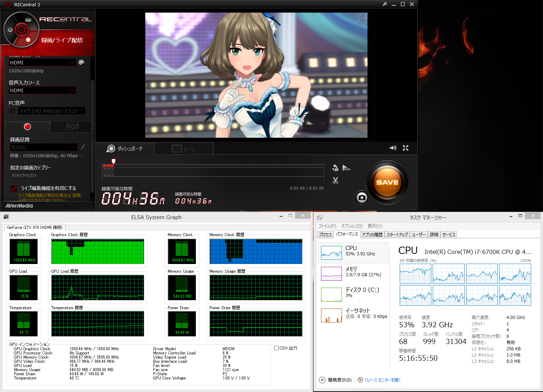Open the recordings folder icon in RECentral
The width and height of the screenshot is (543, 392).
pyautogui.click(x=28, y=19)
